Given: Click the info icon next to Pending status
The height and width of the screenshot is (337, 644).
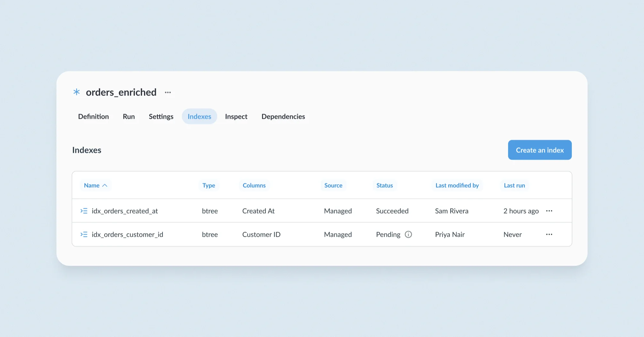Looking at the screenshot, I should [x=408, y=234].
